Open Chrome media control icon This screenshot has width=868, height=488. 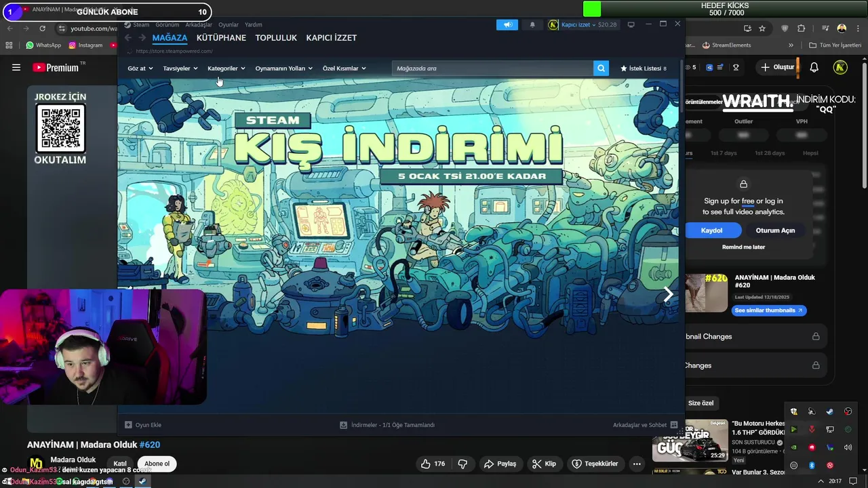[x=825, y=28]
